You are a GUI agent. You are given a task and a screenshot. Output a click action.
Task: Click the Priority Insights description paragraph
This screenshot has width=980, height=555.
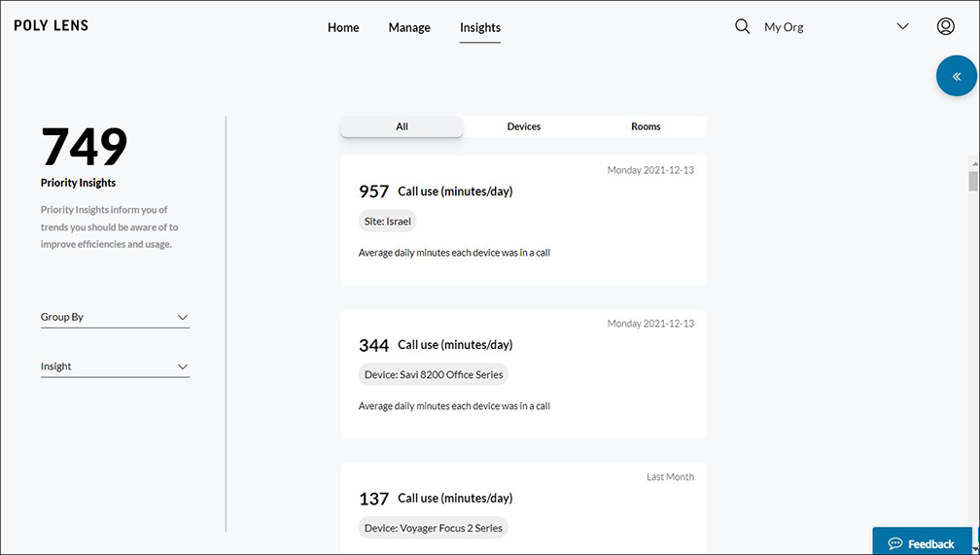[x=109, y=226]
